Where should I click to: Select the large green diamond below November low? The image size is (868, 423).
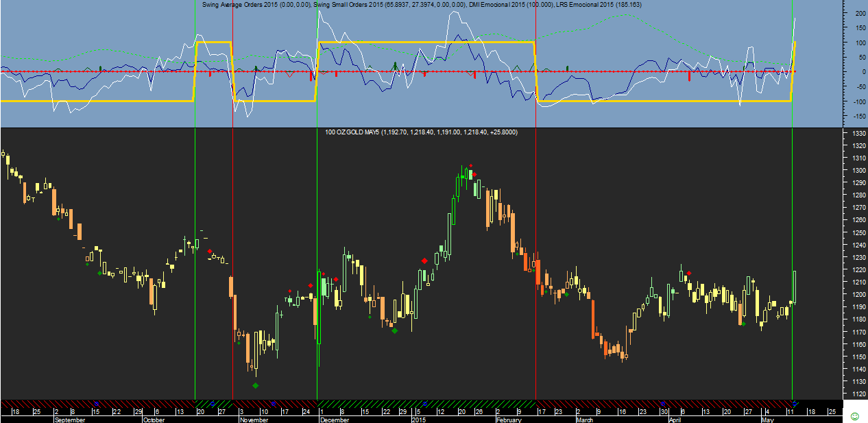tap(256, 385)
